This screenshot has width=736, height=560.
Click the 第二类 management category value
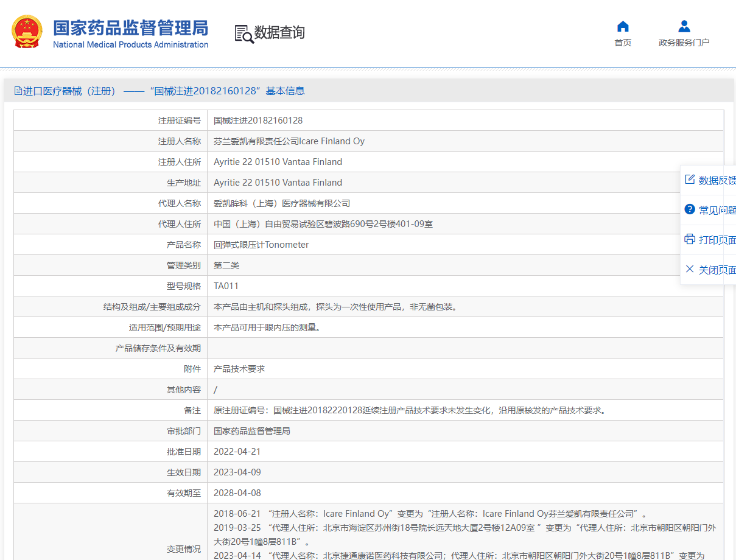pyautogui.click(x=226, y=265)
